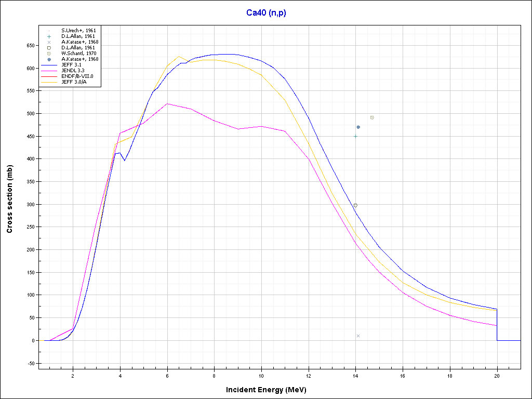Click the chart title Ca40 (n,p)

266,13
